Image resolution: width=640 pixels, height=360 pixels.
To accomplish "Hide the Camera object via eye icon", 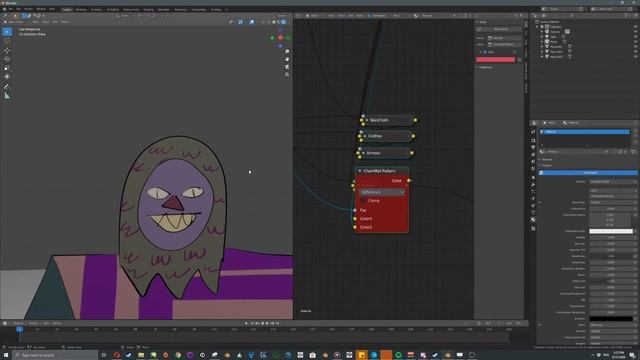I will coord(635,32).
